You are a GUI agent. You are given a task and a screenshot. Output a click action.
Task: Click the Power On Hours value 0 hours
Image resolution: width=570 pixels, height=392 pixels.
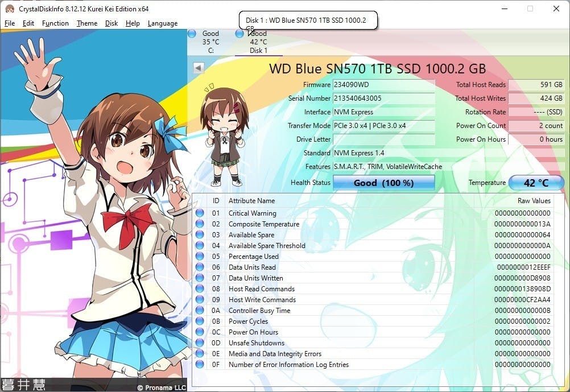[x=536, y=139]
